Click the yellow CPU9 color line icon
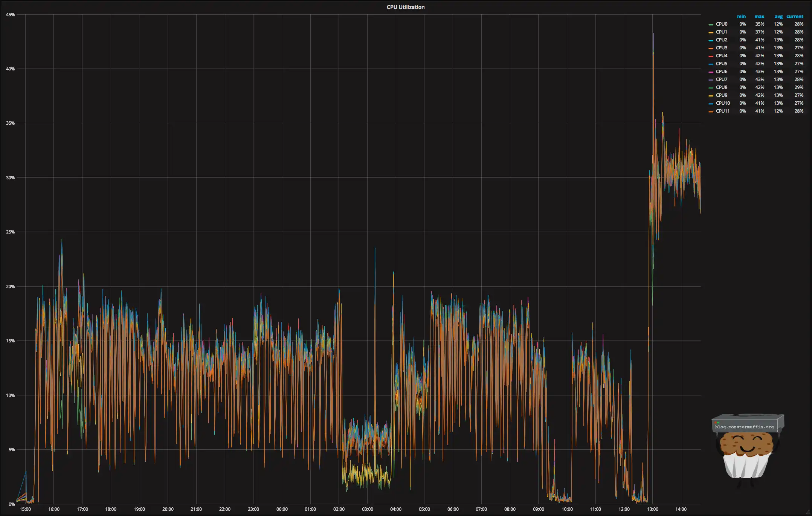The image size is (812, 516). (x=711, y=96)
